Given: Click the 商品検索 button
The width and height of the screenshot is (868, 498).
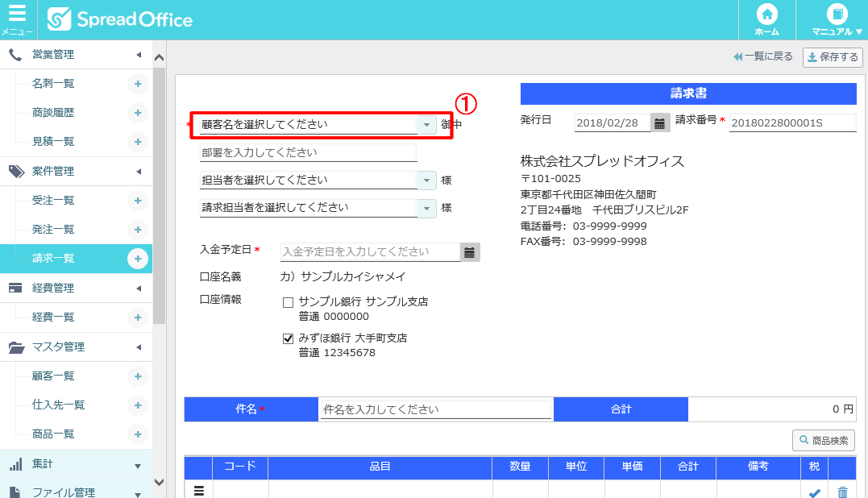Looking at the screenshot, I should [x=824, y=441].
